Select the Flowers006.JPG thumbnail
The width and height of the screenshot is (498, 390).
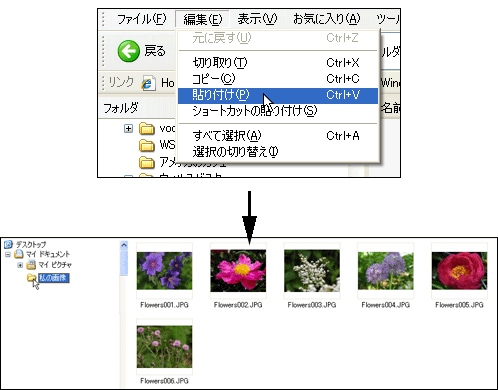click(164, 347)
